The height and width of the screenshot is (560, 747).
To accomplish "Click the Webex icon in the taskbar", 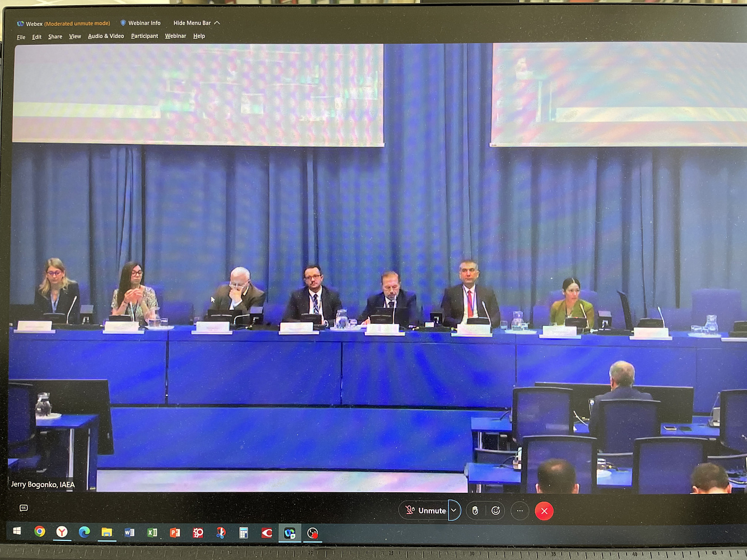I will [290, 533].
